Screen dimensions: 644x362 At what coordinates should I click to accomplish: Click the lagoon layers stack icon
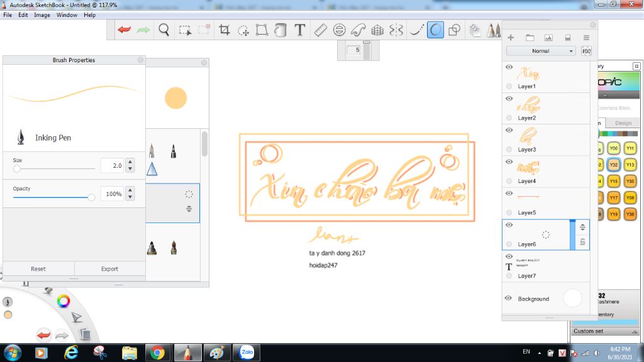(x=85, y=334)
